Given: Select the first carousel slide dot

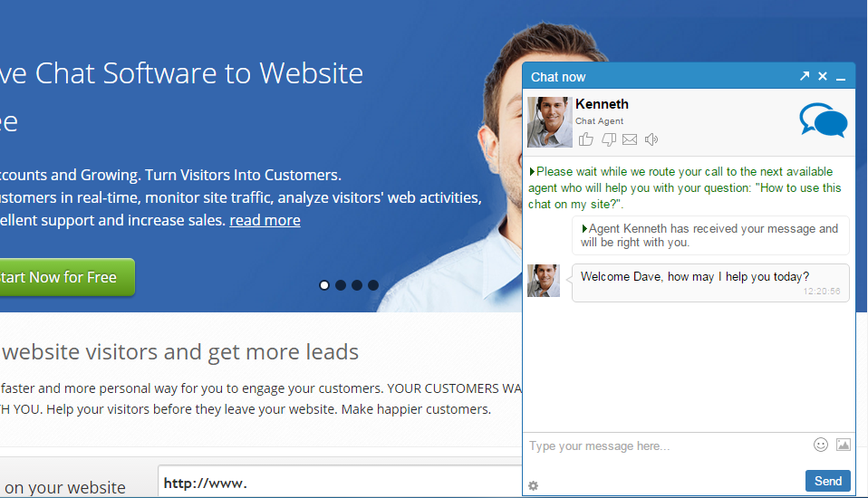Looking at the screenshot, I should tap(324, 285).
